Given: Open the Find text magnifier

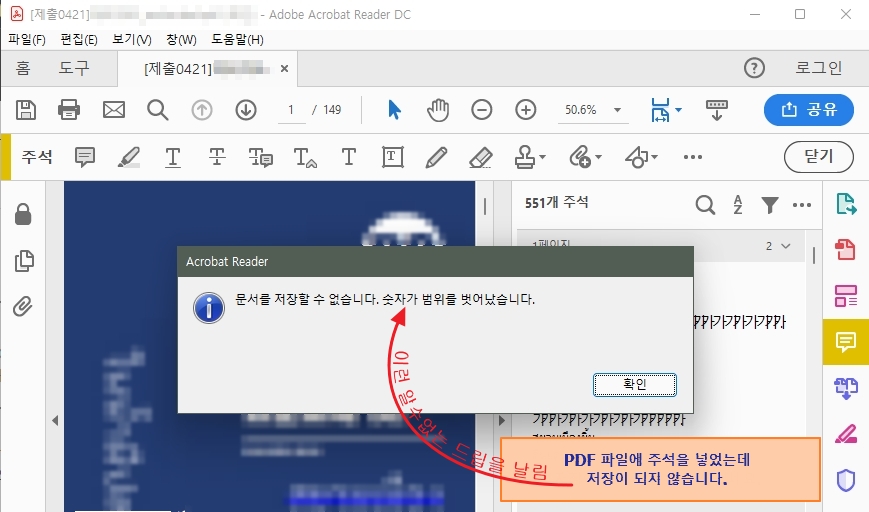Looking at the screenshot, I should coord(157,110).
